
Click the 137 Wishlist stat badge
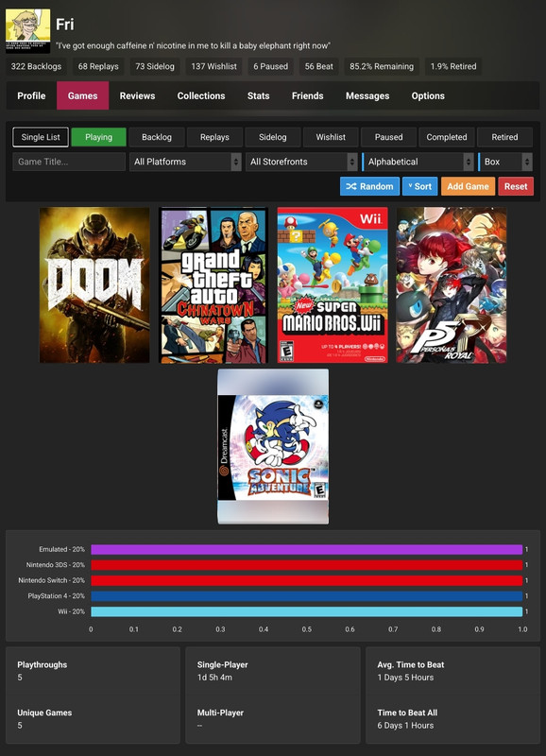(214, 66)
